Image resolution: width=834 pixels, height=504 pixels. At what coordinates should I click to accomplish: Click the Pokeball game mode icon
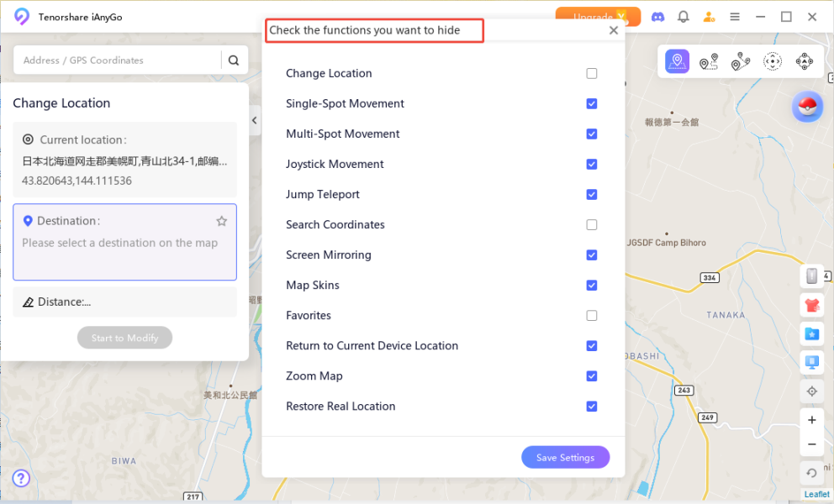[x=807, y=107]
